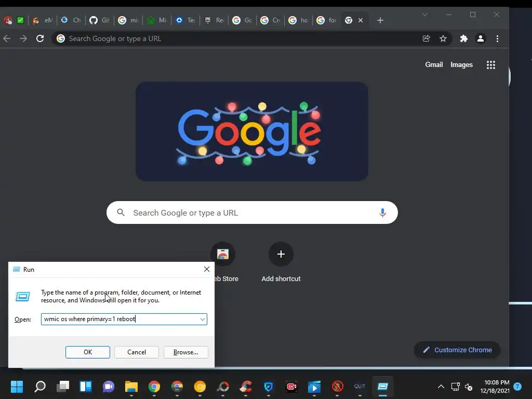The height and width of the screenshot is (399, 532).
Task: Reload the page in Chrome
Action: coord(40,38)
